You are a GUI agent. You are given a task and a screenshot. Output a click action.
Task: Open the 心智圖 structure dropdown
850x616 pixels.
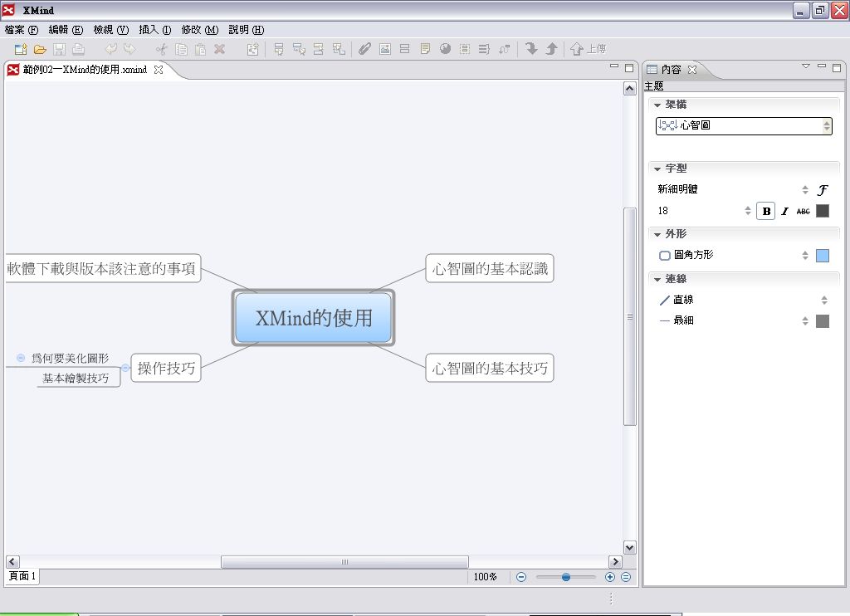pos(744,126)
